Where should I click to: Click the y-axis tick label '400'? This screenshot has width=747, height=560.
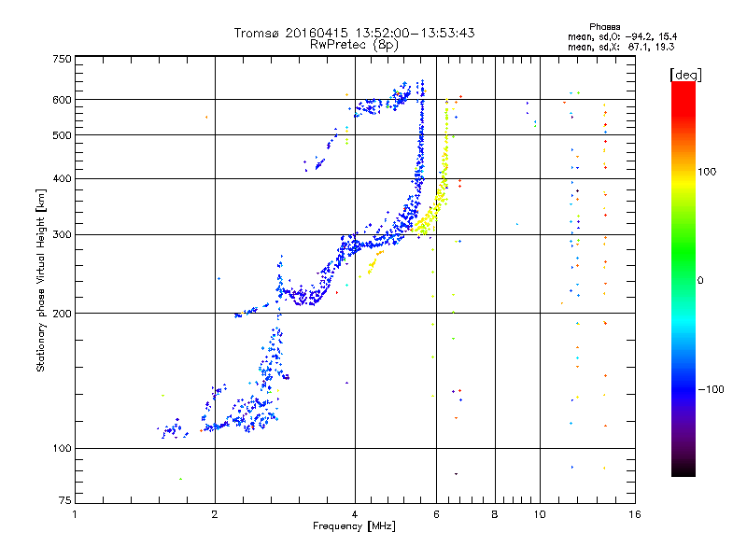(x=62, y=178)
